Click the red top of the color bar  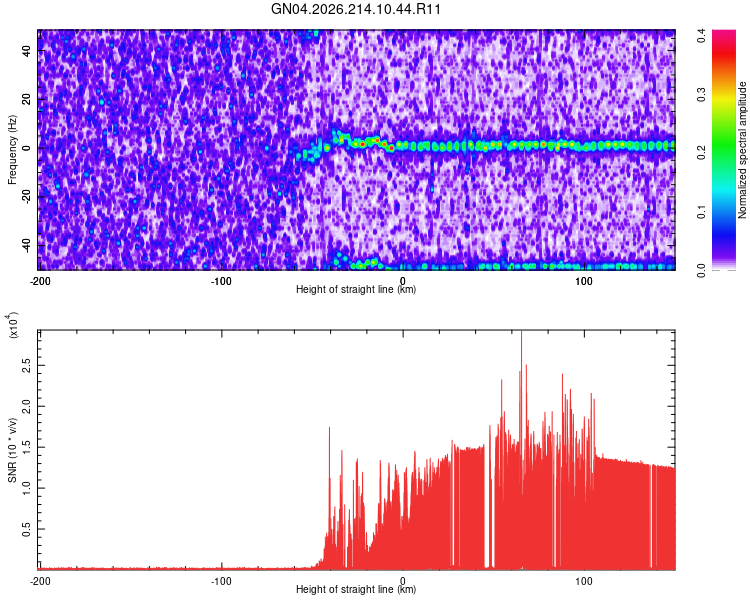pyautogui.click(x=724, y=43)
